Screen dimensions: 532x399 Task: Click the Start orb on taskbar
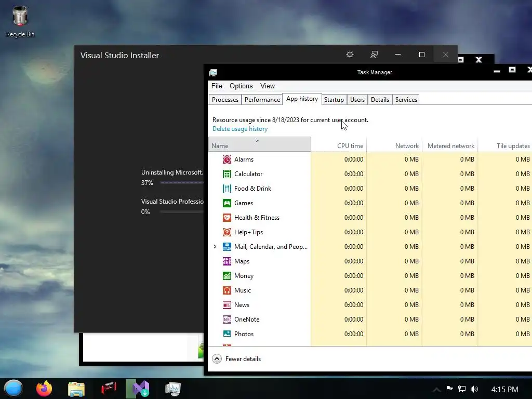point(13,389)
